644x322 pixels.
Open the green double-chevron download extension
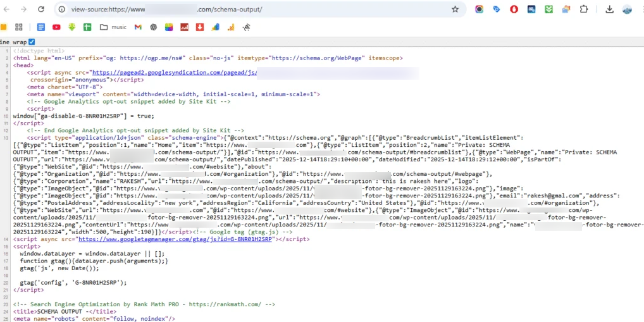[548, 9]
